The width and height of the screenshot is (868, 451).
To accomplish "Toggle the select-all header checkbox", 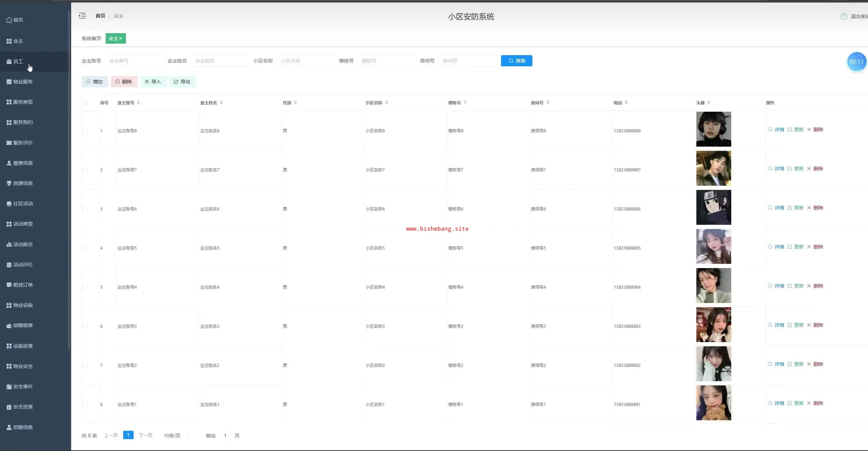I will tap(85, 103).
